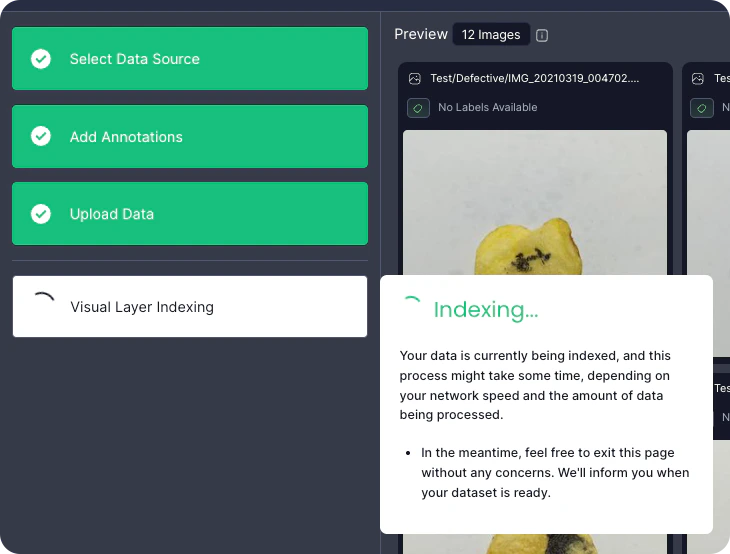
Task: Click the label tag icon beside No Labels Available
Action: (418, 108)
